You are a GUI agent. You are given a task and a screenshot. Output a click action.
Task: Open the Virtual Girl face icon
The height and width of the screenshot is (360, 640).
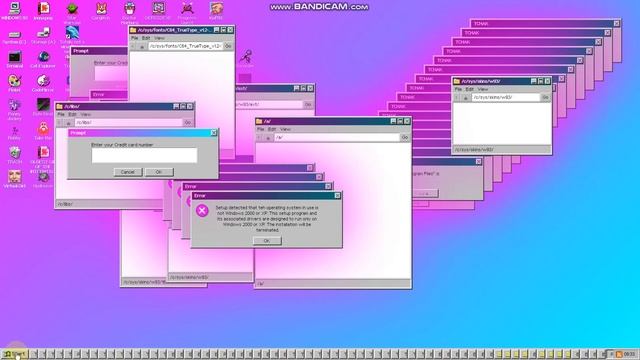(15, 179)
